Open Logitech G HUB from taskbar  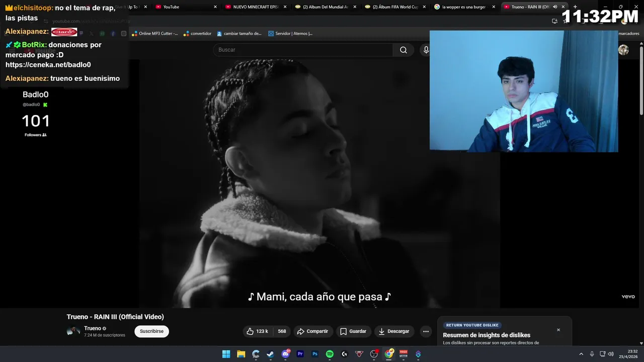345,354
